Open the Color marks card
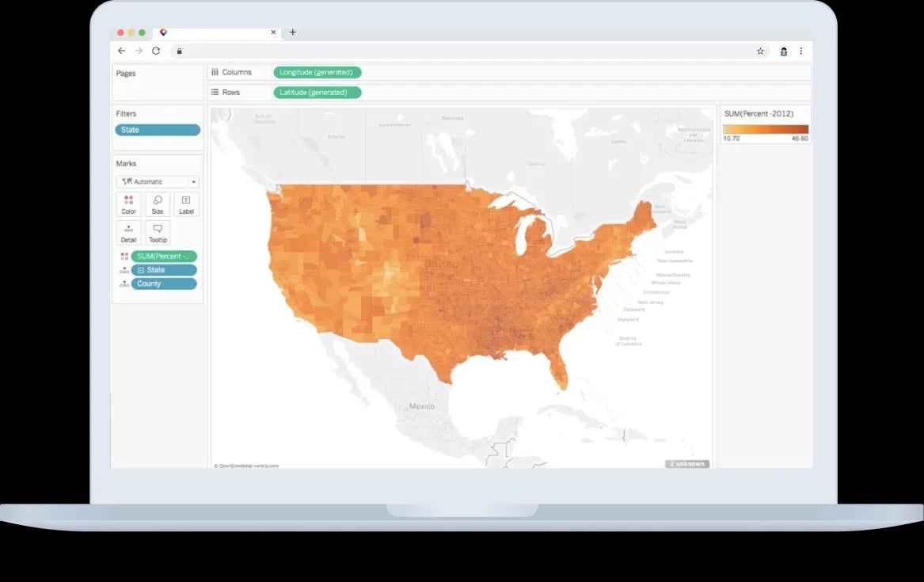 128,204
